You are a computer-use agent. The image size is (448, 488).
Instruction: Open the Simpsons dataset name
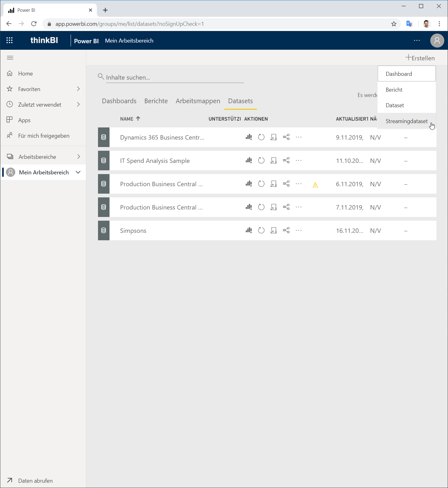133,231
